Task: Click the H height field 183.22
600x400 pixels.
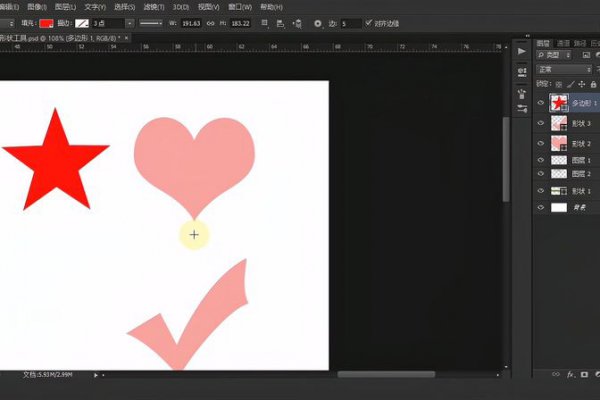Action: point(240,23)
